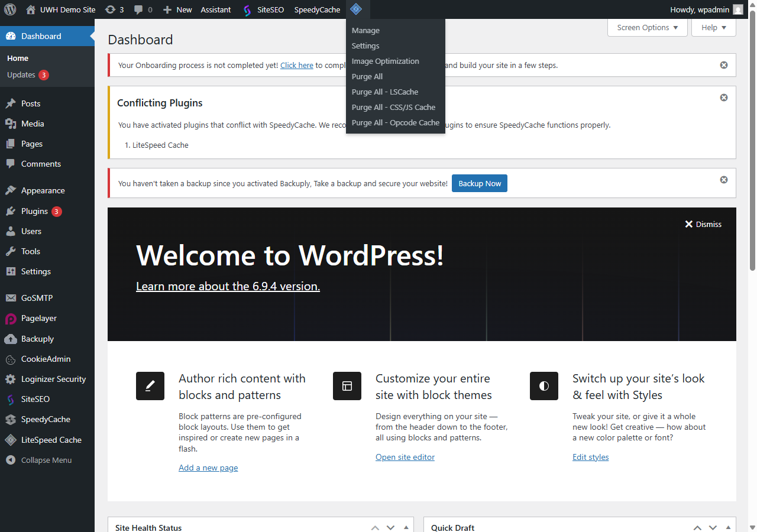Click Add a new page link
This screenshot has height=532, width=757.
pos(208,468)
